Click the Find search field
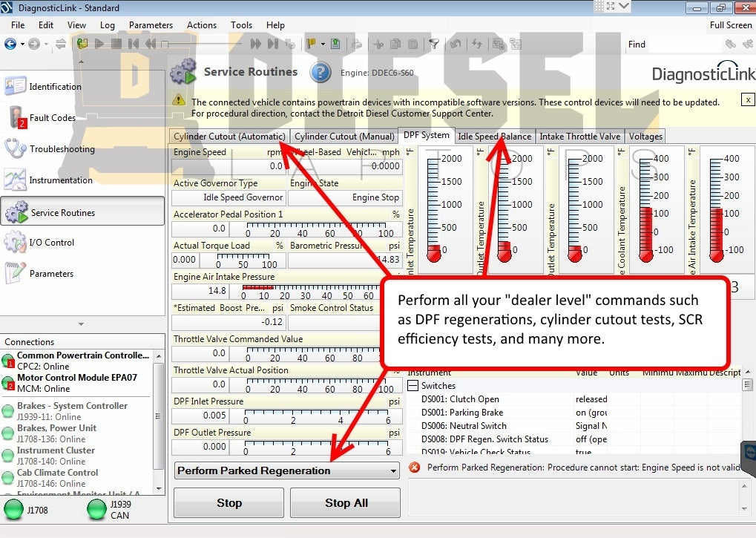The height and width of the screenshot is (538, 756). click(x=685, y=45)
